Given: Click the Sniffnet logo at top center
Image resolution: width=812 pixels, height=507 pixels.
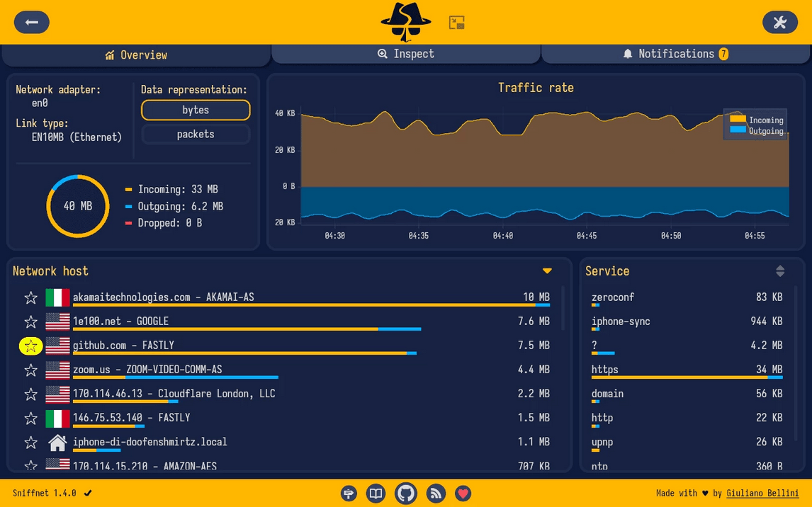Looking at the screenshot, I should tap(405, 22).
